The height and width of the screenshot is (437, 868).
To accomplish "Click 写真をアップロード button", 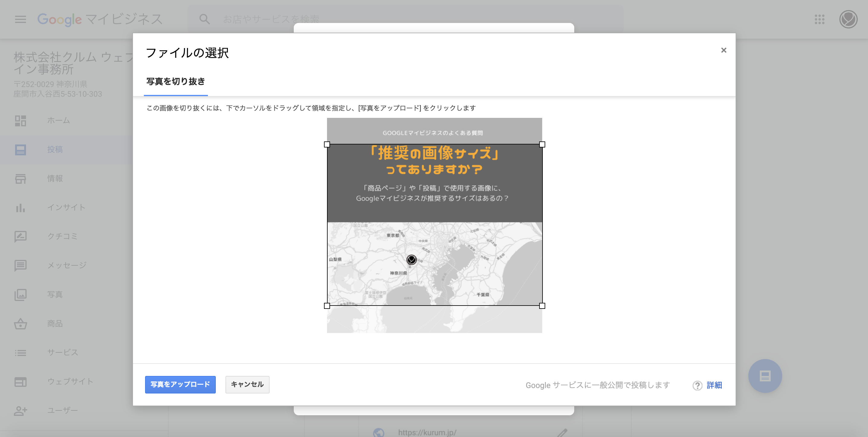I will [180, 384].
